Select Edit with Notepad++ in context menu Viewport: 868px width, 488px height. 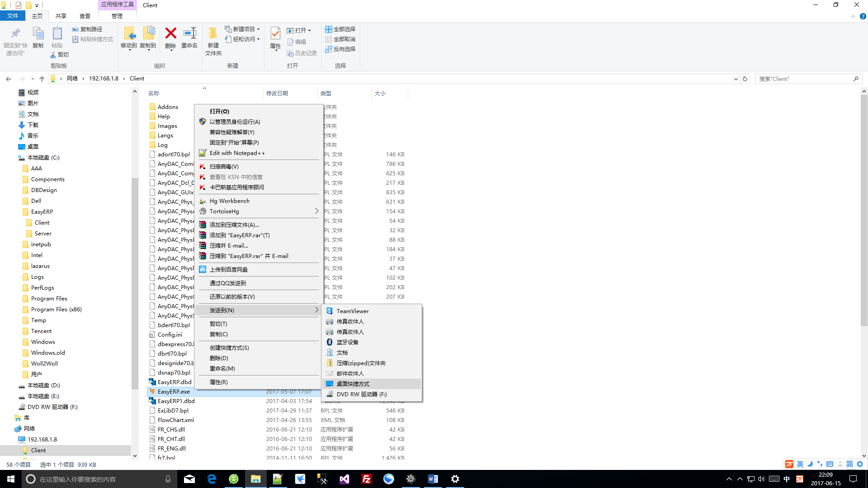click(237, 153)
